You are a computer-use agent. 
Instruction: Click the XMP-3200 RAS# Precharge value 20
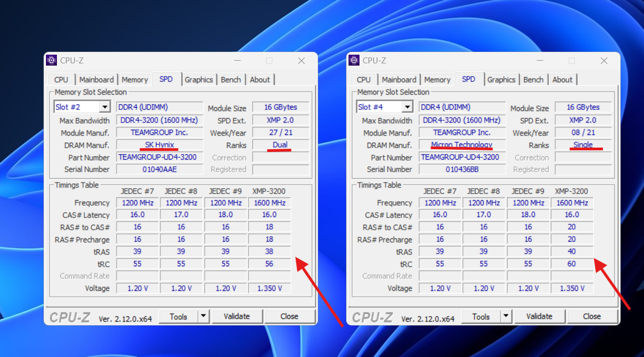(x=572, y=239)
